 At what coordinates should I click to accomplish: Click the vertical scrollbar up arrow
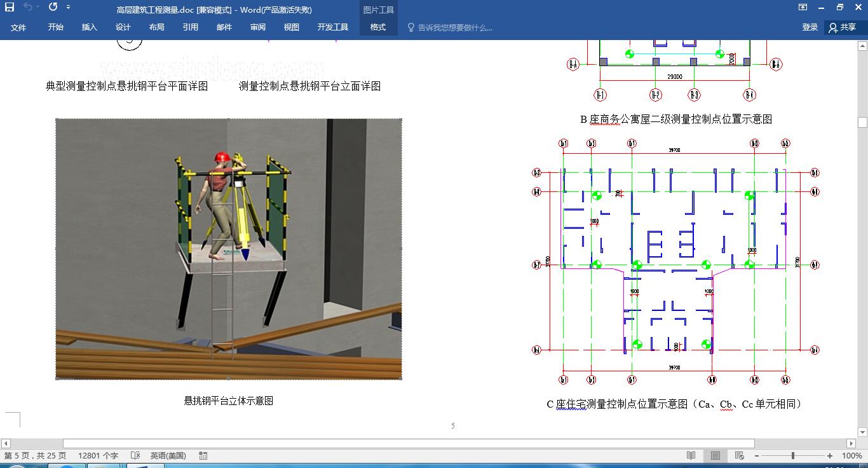(862, 46)
